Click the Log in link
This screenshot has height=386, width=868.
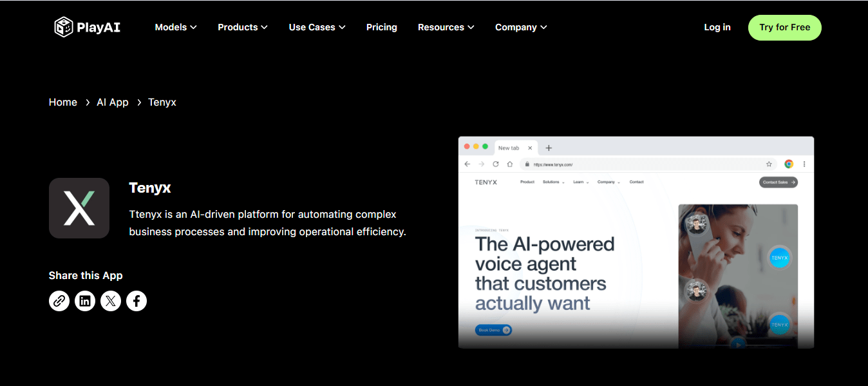pyautogui.click(x=717, y=27)
